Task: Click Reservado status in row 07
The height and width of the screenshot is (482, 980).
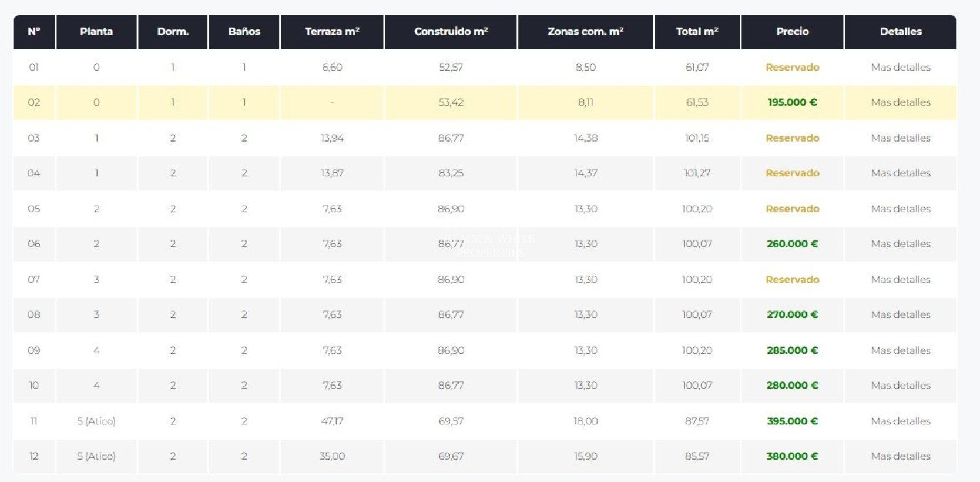Action: pos(792,280)
